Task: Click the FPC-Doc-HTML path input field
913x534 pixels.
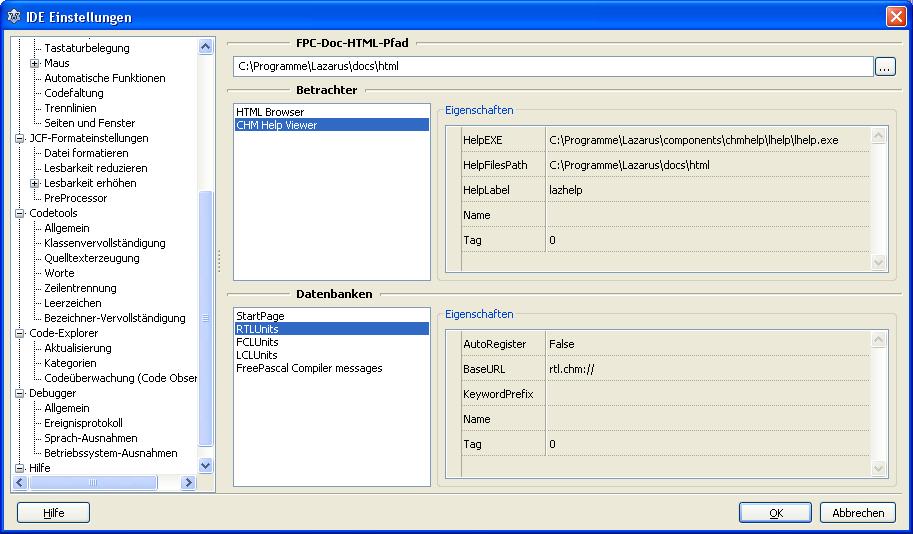Action: 552,67
